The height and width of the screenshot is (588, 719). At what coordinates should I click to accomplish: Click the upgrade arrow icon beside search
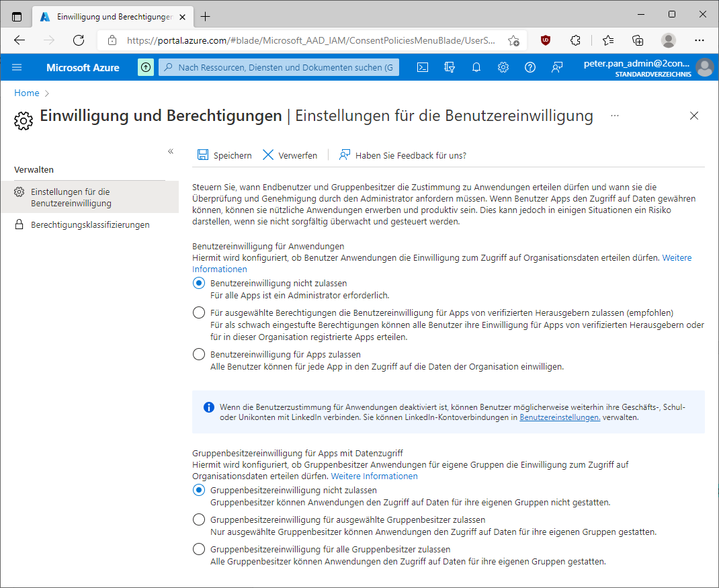coord(146,67)
